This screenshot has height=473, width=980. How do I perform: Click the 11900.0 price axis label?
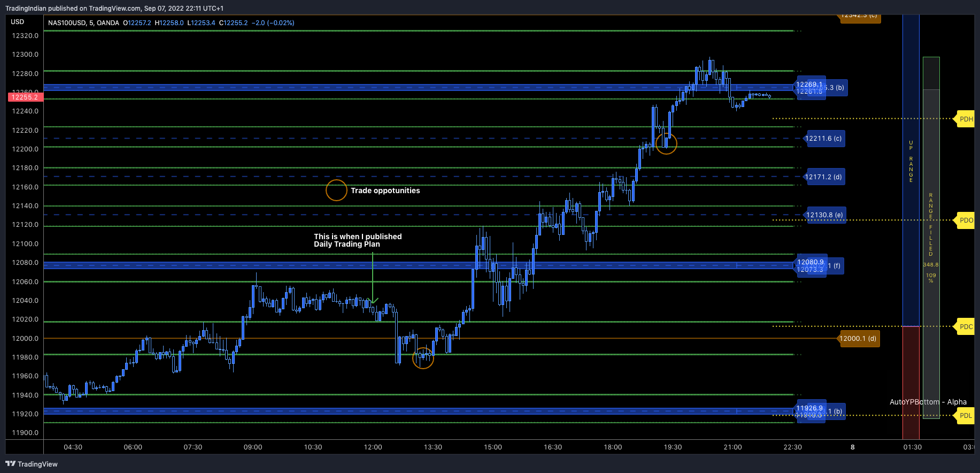pyautogui.click(x=25, y=433)
